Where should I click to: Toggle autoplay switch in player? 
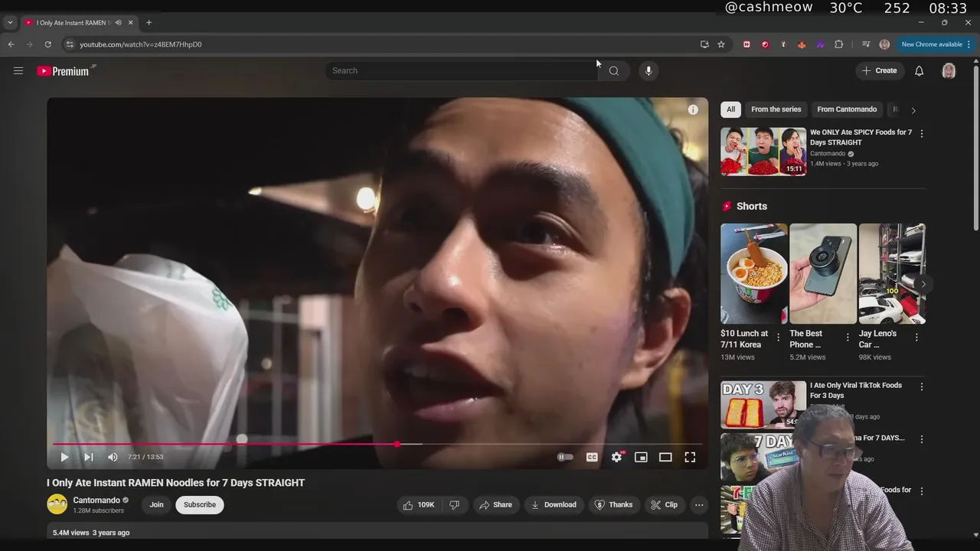[565, 457]
